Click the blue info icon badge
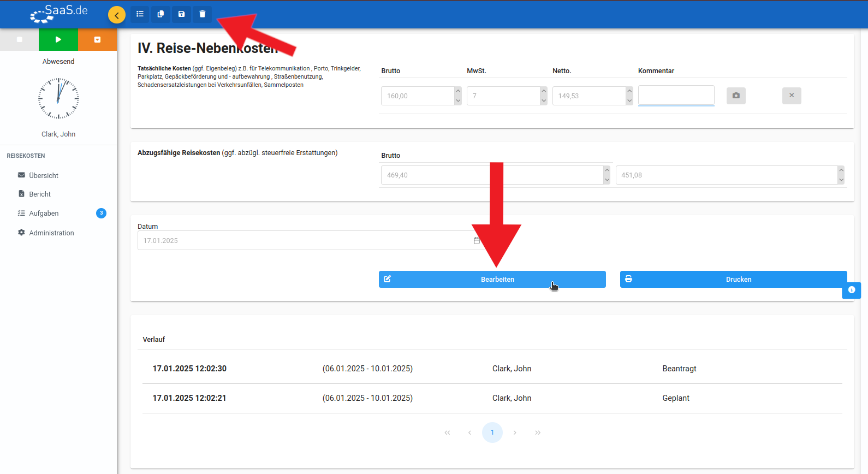 coord(852,290)
